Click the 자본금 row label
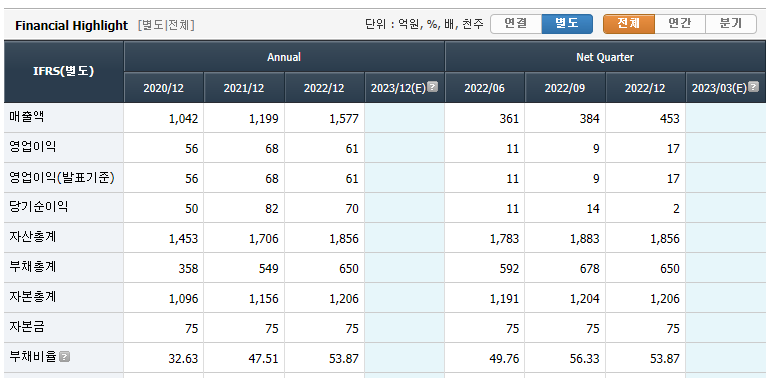The width and height of the screenshot is (776, 378). tap(27, 327)
